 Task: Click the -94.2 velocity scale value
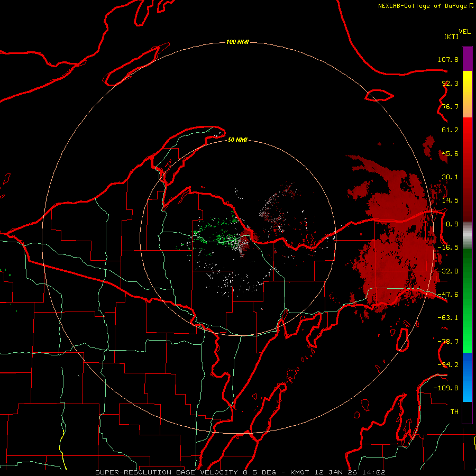tap(448, 365)
